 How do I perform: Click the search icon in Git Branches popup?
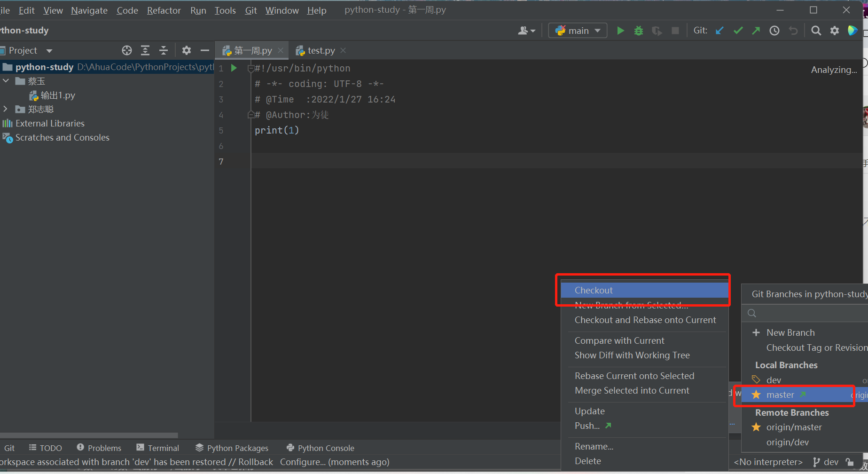coord(752,313)
